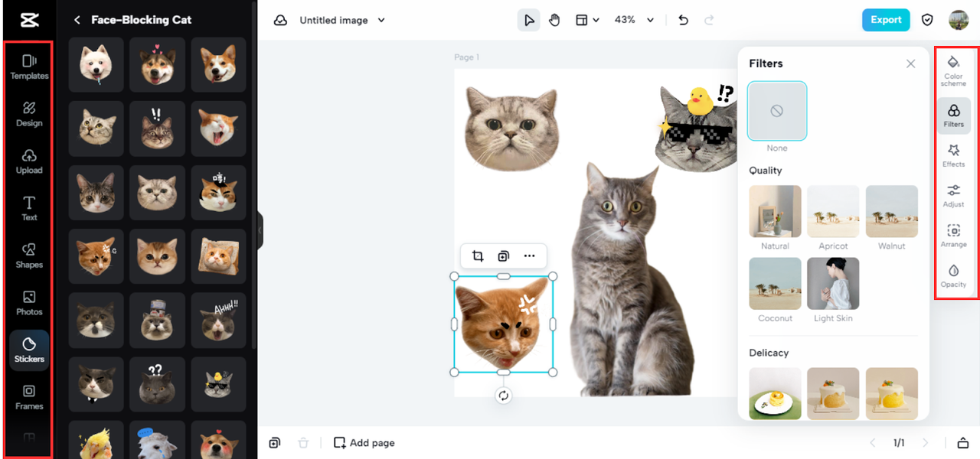Viewport: 980px width, 459px height.
Task: Open the user profile avatar
Action: 959,20
